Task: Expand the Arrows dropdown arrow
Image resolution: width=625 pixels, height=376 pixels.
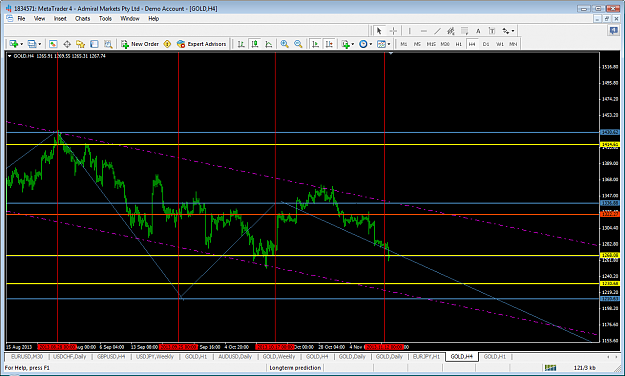Action: pos(513,31)
